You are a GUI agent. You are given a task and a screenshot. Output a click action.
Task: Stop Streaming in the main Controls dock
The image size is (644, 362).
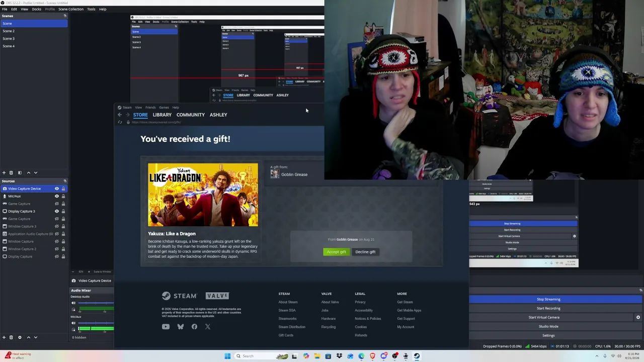(548, 299)
